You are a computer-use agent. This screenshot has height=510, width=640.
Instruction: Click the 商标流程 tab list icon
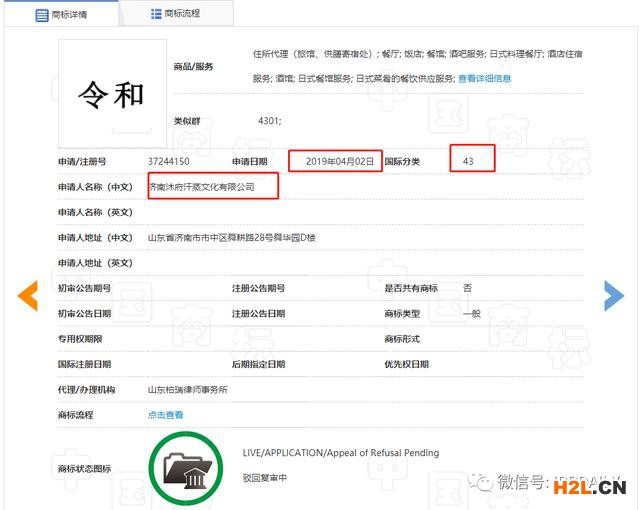[x=156, y=14]
